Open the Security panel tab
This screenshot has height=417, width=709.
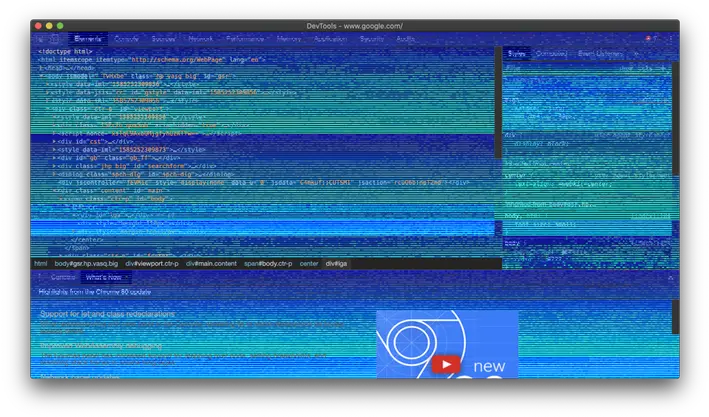372,39
